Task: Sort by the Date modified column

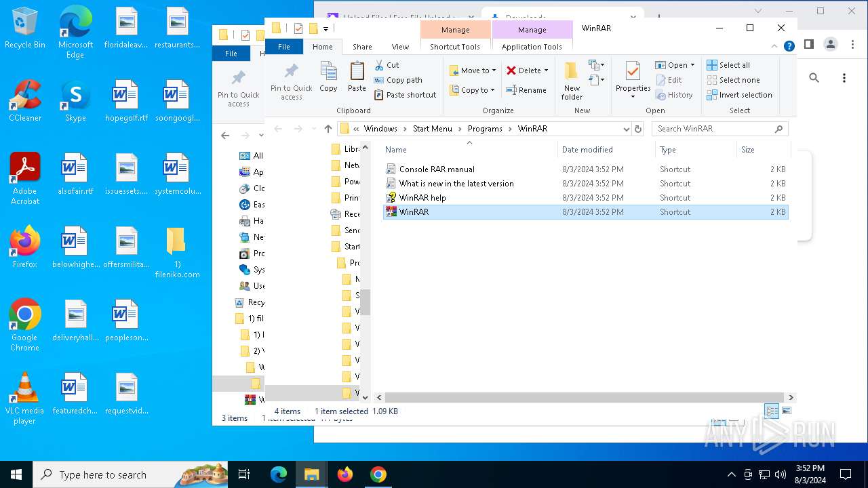Action: [x=606, y=150]
